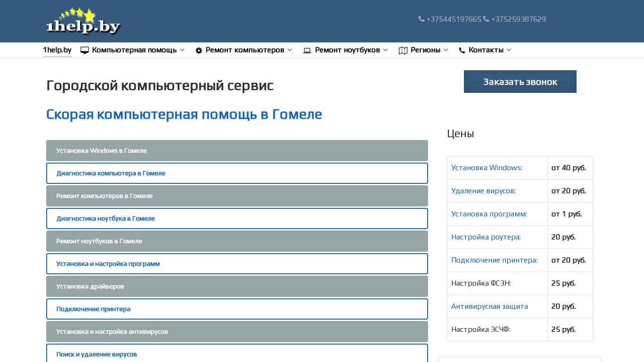This screenshot has width=644, height=362.
Task: Click the Скорая компьютерная помощь в Гомеле heading
Action: [184, 115]
